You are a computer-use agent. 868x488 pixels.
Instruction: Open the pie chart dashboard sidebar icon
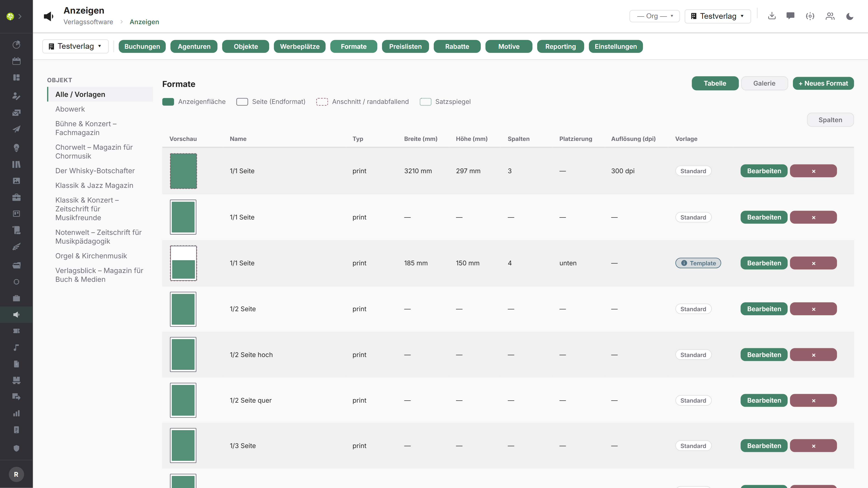[x=16, y=44]
